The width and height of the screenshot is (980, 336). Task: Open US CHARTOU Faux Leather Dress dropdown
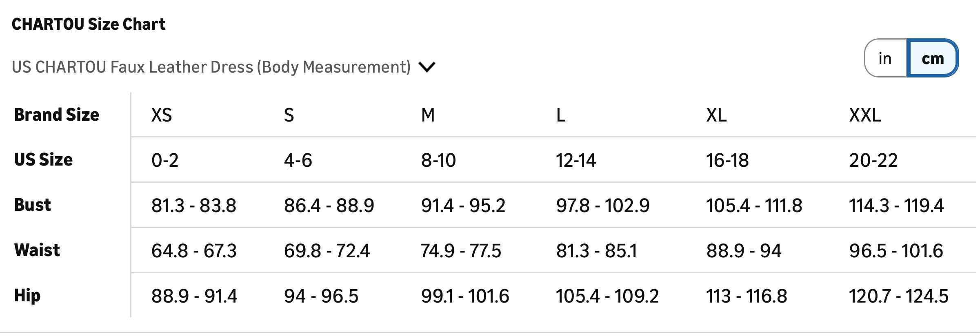coord(211,67)
